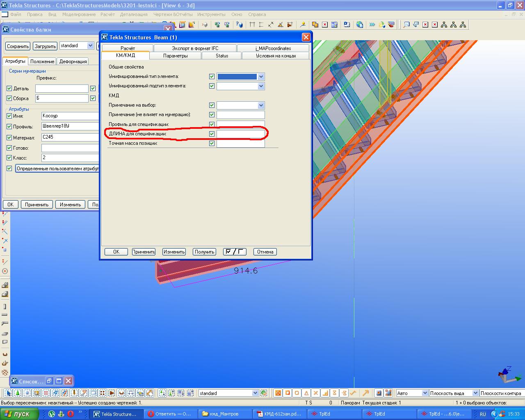Switch to the Параметры tab
The height and width of the screenshot is (420, 525).
[x=175, y=56]
